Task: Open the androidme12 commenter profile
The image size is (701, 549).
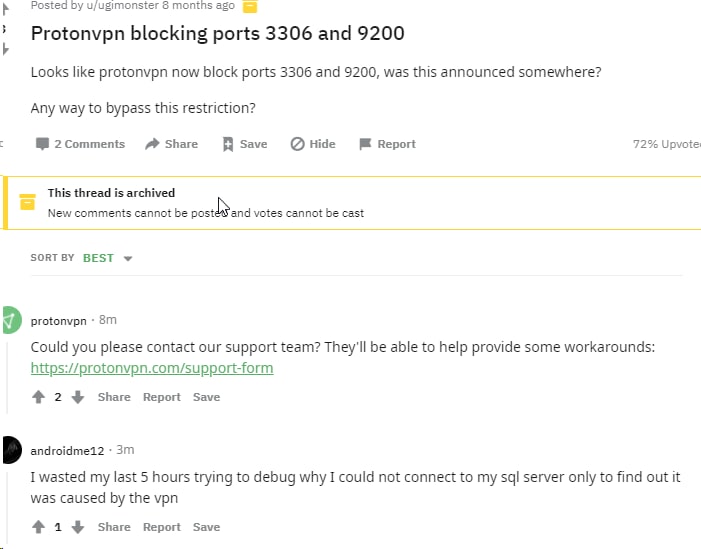Action: click(67, 450)
